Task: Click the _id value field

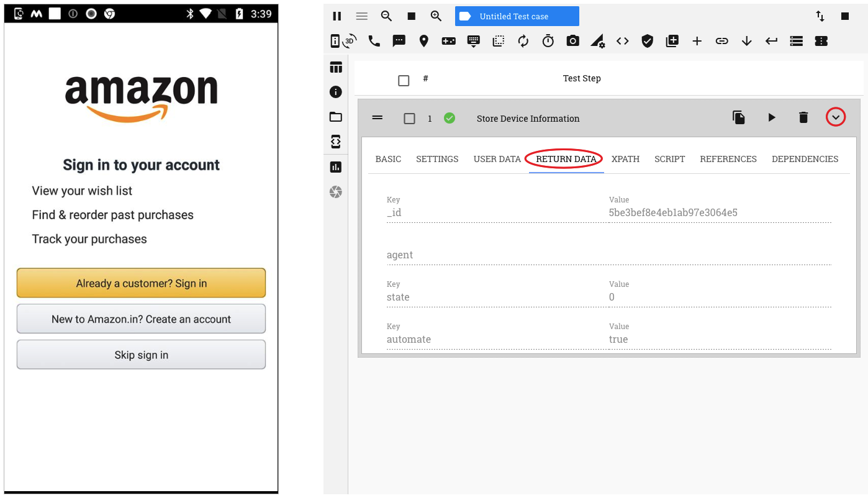Action: tap(720, 213)
